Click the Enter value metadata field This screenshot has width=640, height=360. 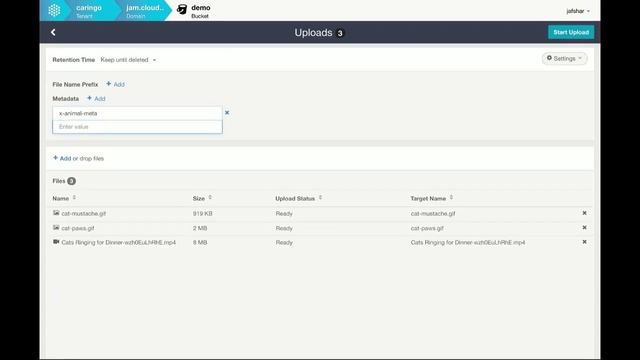pyautogui.click(x=137, y=127)
